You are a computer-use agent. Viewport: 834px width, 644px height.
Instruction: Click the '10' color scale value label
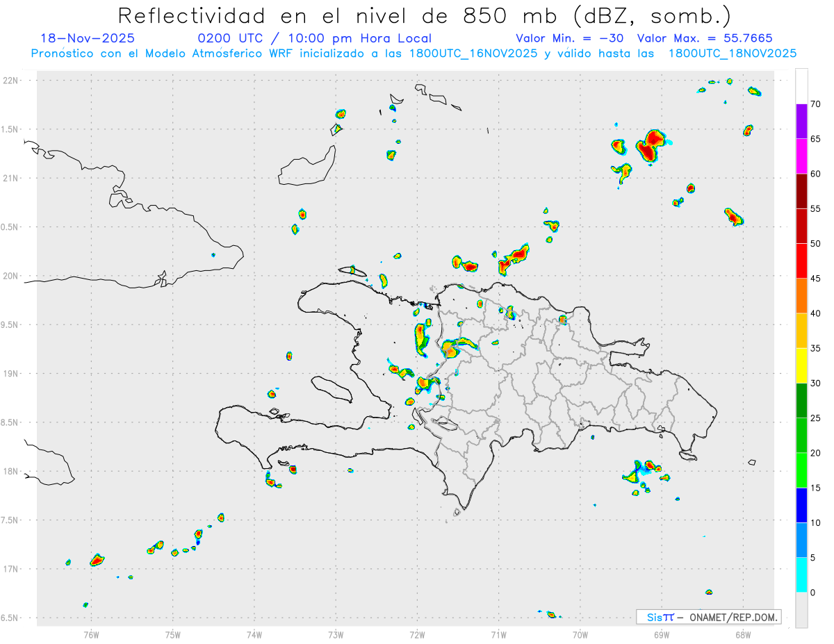point(816,522)
